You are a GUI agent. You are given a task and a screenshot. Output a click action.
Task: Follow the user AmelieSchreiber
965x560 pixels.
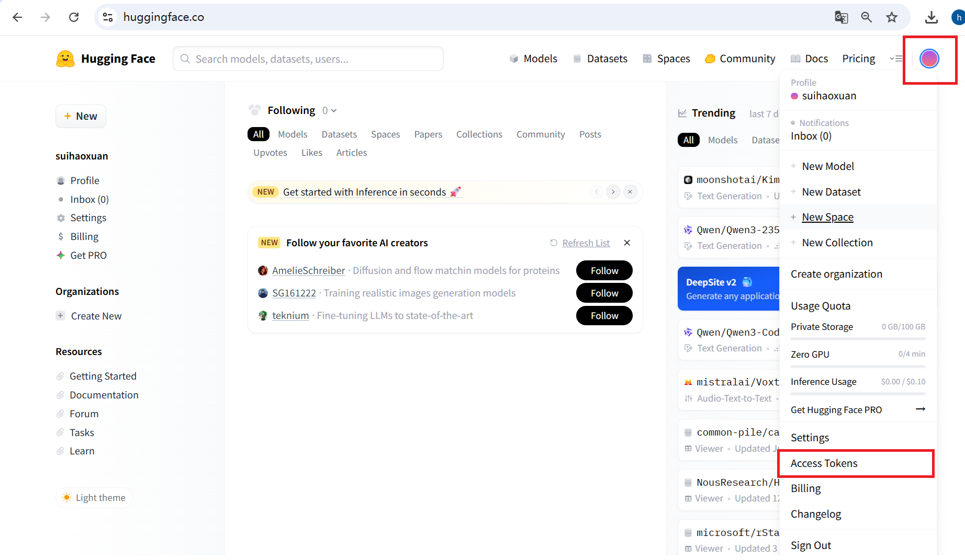pos(604,270)
